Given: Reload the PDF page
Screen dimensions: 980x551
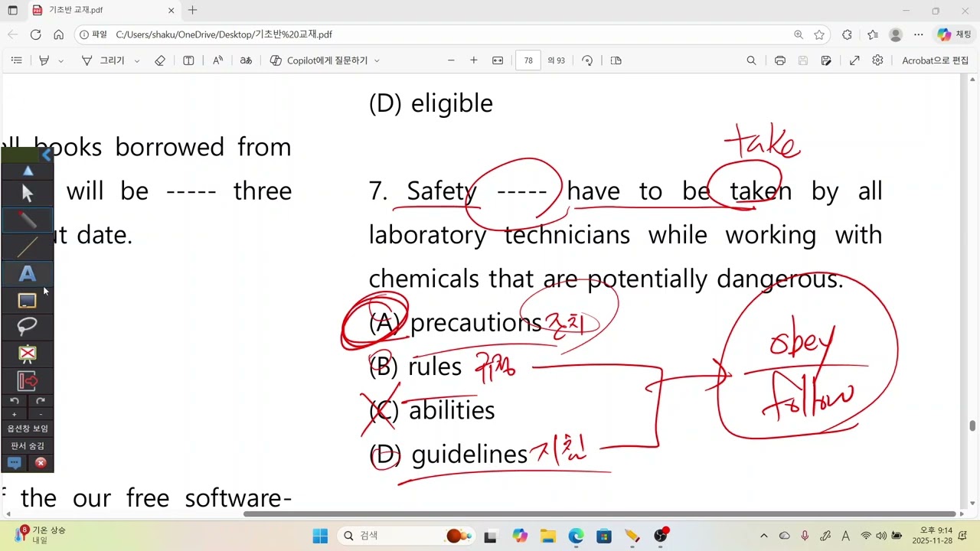Looking at the screenshot, I should click(x=35, y=34).
